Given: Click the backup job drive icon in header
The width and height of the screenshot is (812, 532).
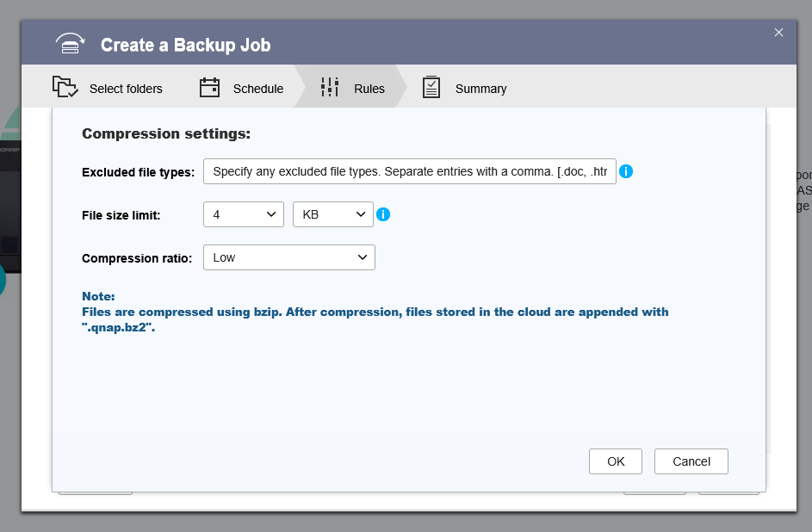Looking at the screenshot, I should click(x=70, y=44).
